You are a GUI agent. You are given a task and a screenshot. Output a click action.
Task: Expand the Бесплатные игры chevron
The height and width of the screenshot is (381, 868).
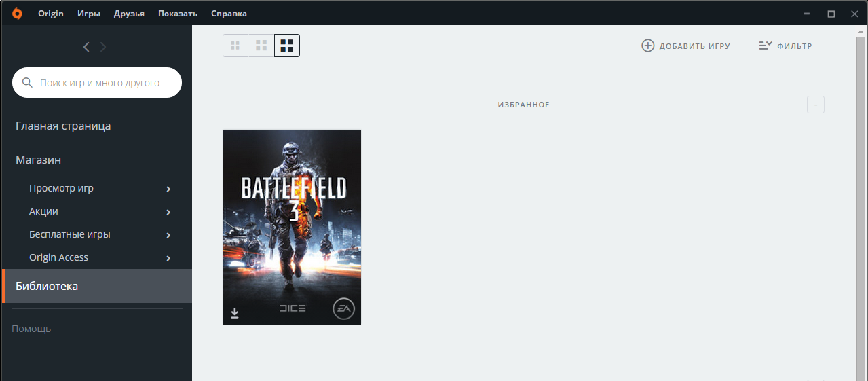[x=168, y=235]
